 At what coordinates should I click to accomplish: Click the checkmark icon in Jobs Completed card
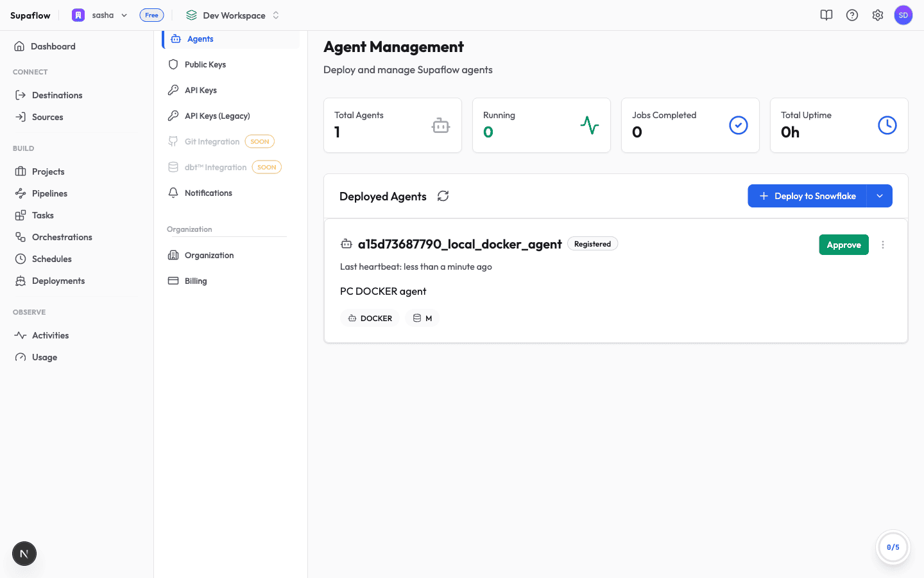[739, 125]
